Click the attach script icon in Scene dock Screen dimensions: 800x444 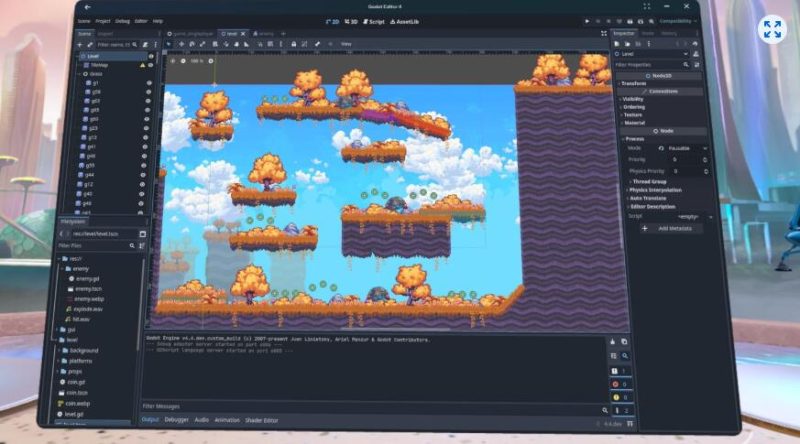pyautogui.click(x=145, y=45)
